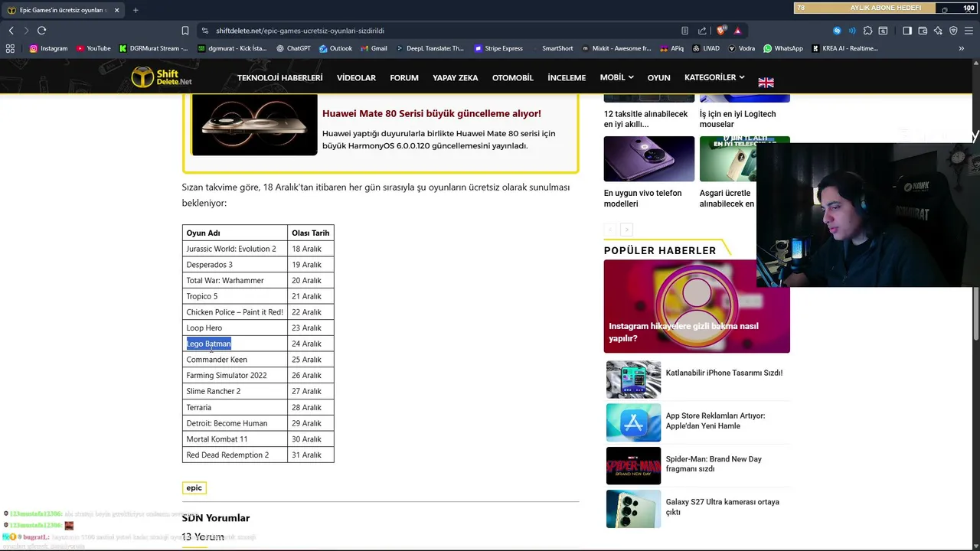Open YAPAY ZEKA menu item

[455, 77]
